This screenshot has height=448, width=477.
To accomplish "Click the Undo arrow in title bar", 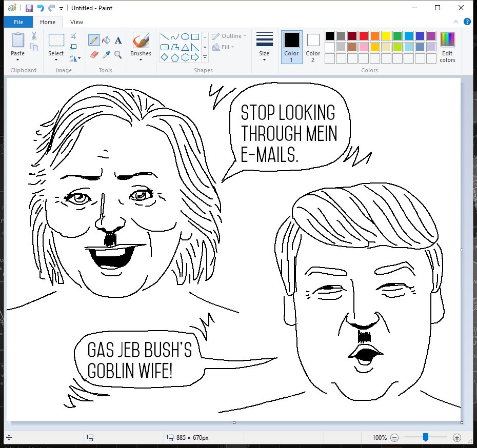I will pos(40,8).
